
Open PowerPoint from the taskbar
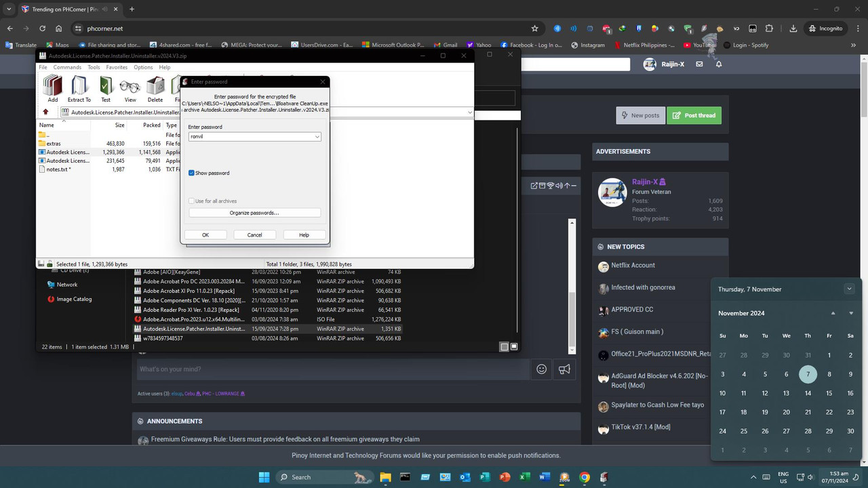tap(505, 477)
